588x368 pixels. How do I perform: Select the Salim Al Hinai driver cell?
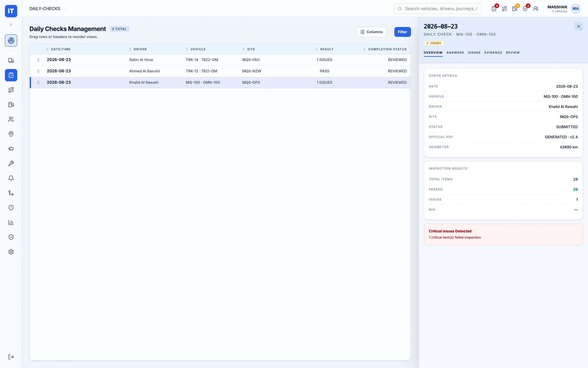[x=141, y=60]
